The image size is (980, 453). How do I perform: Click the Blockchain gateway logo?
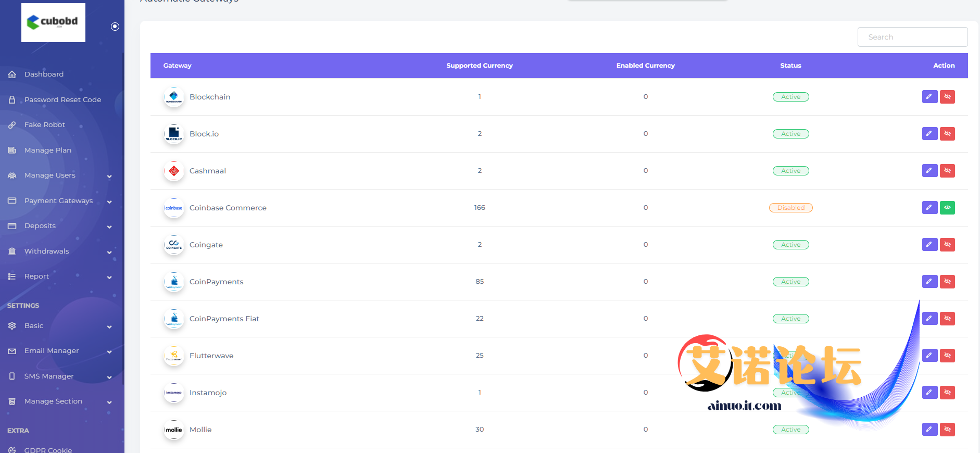click(174, 97)
